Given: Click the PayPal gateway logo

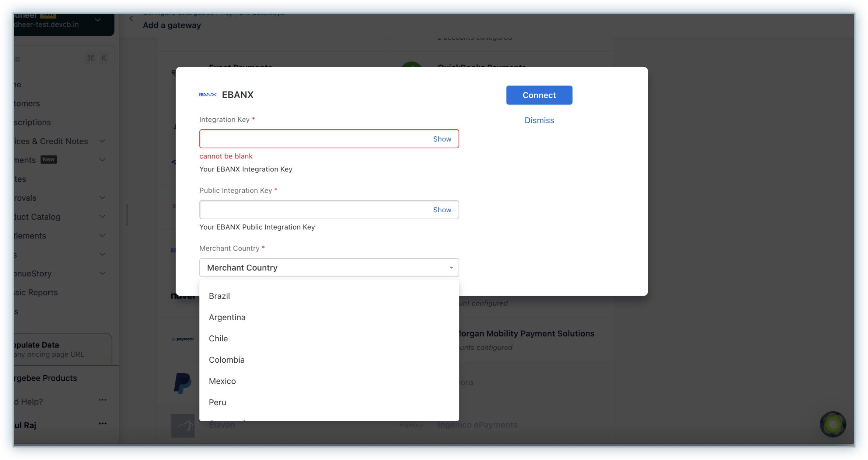Looking at the screenshot, I should click(x=183, y=383).
